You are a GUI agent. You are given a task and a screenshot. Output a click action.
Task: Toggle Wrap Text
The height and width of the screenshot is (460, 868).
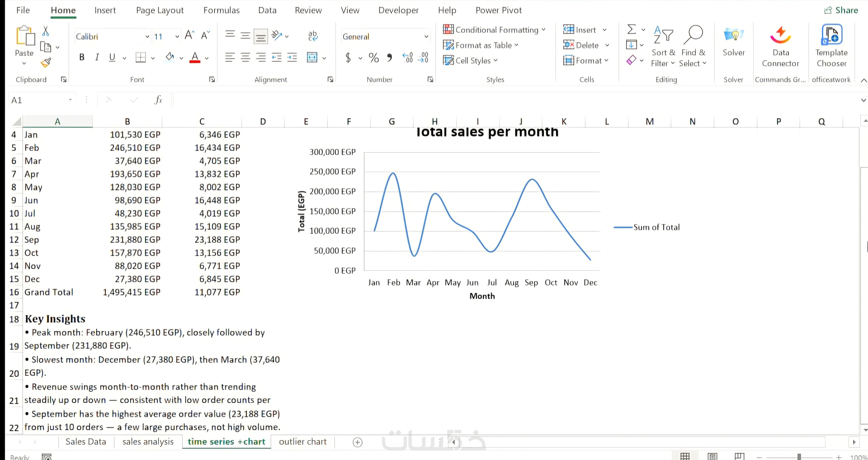tap(313, 35)
